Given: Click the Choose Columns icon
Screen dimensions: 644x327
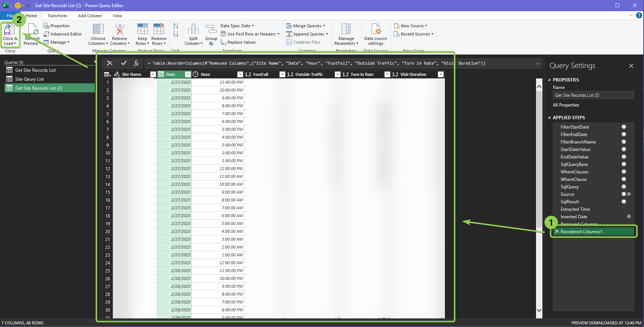Looking at the screenshot, I should 98,29.
